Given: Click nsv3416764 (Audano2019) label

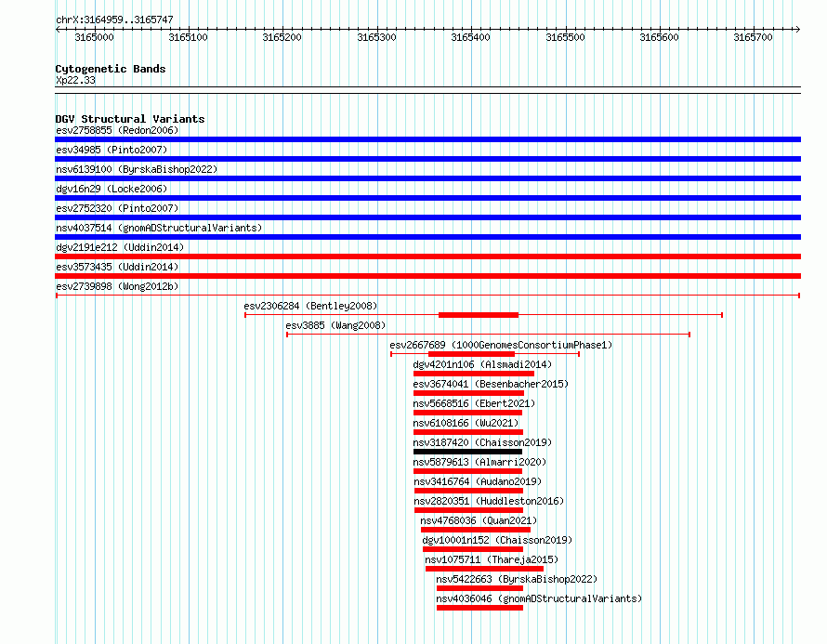Looking at the screenshot, I should click(478, 481).
